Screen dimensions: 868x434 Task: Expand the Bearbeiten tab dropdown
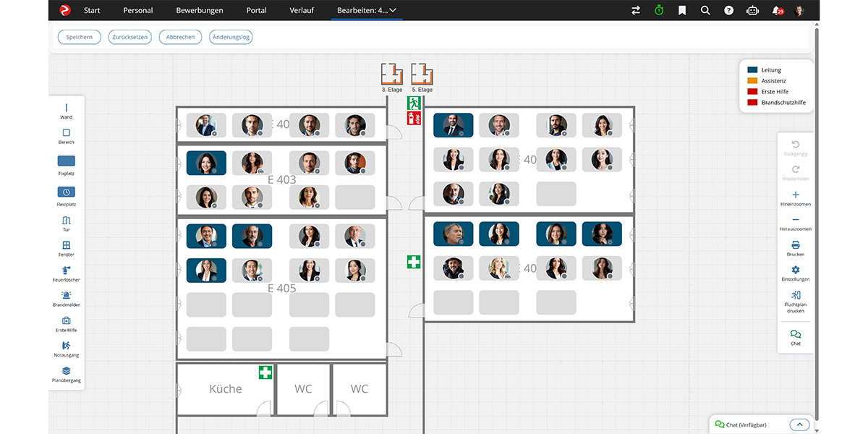tap(393, 10)
